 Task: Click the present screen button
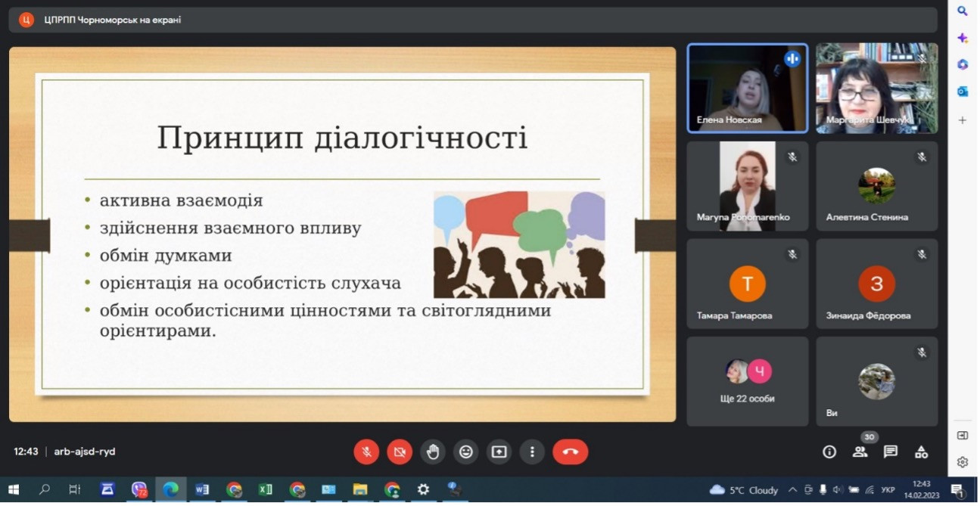(x=499, y=452)
